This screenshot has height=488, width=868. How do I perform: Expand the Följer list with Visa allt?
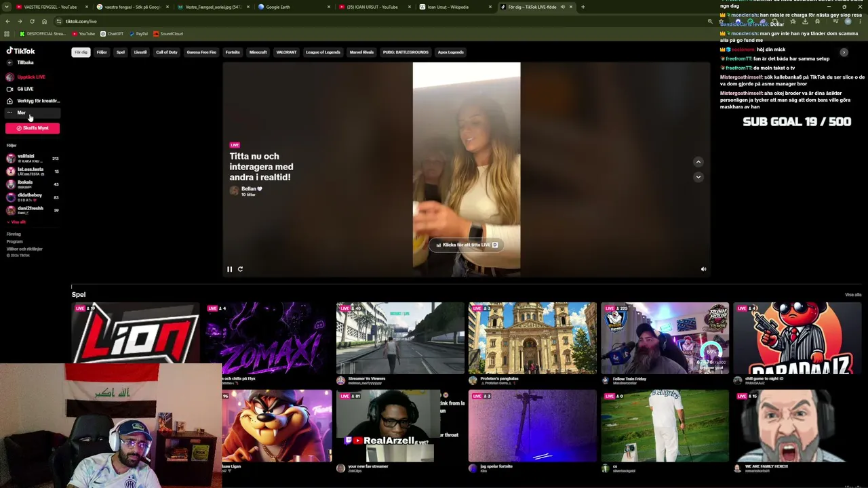pos(17,222)
